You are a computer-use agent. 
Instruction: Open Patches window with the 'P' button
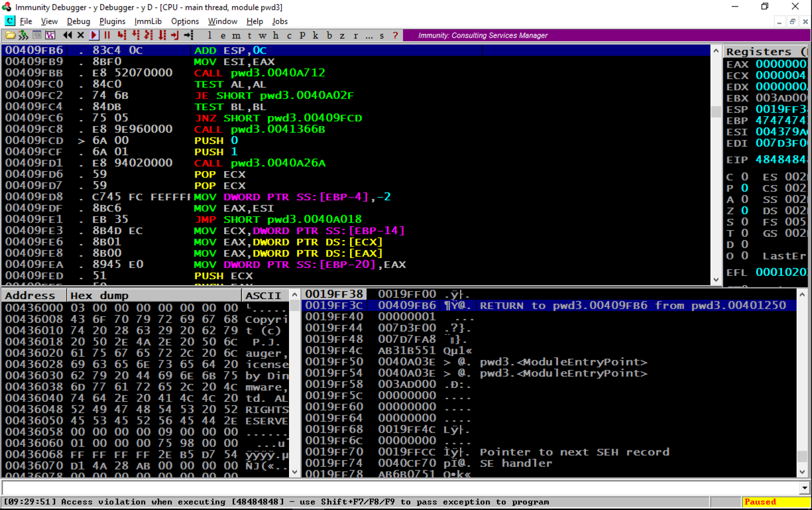point(302,35)
